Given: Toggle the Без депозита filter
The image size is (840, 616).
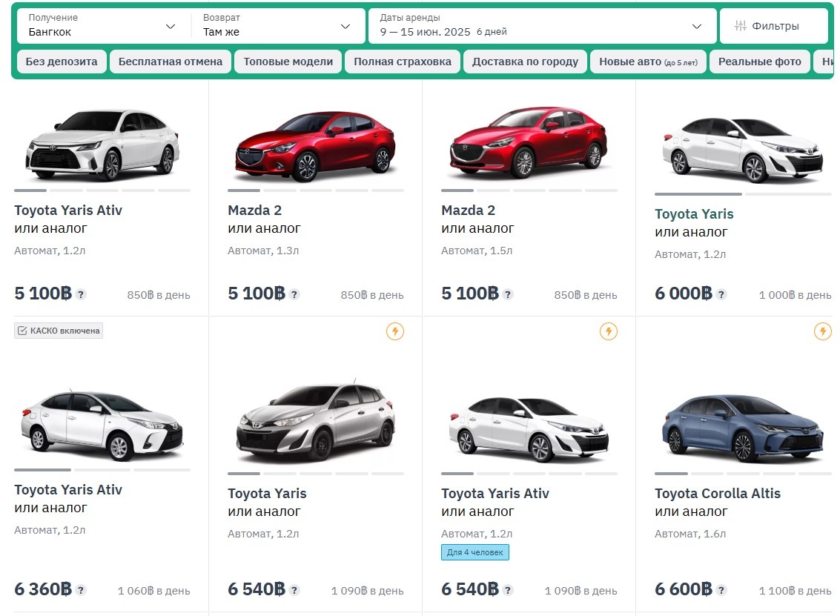Looking at the screenshot, I should pyautogui.click(x=61, y=62).
